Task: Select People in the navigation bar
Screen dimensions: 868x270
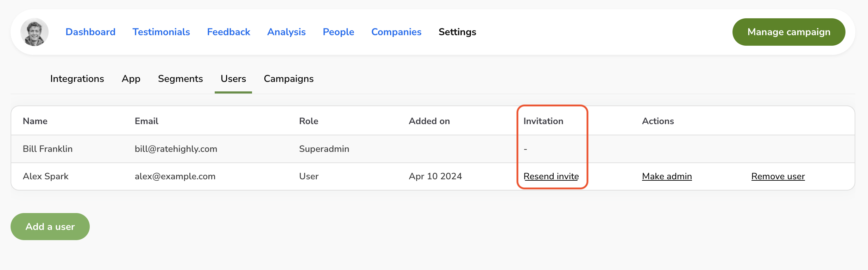Action: point(338,32)
